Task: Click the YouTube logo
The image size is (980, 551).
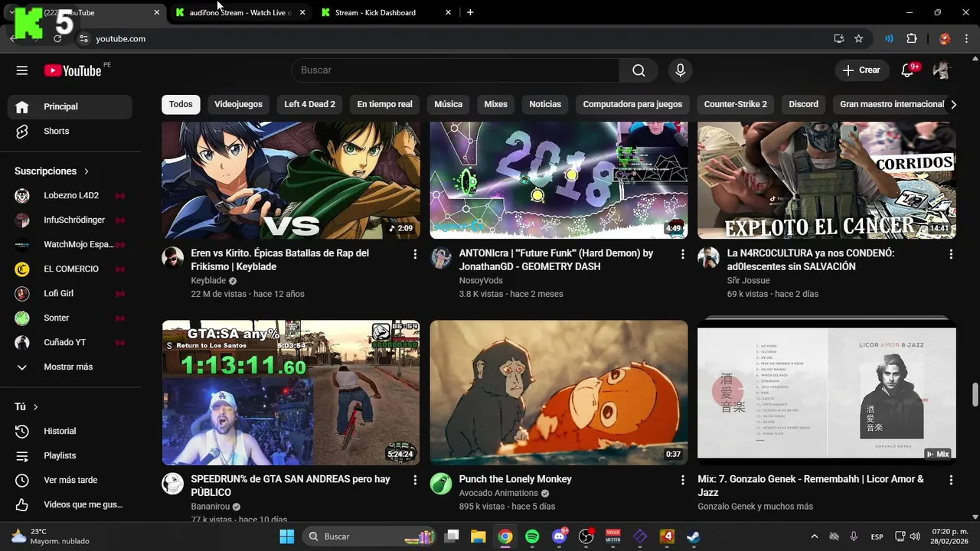Action: (73, 70)
